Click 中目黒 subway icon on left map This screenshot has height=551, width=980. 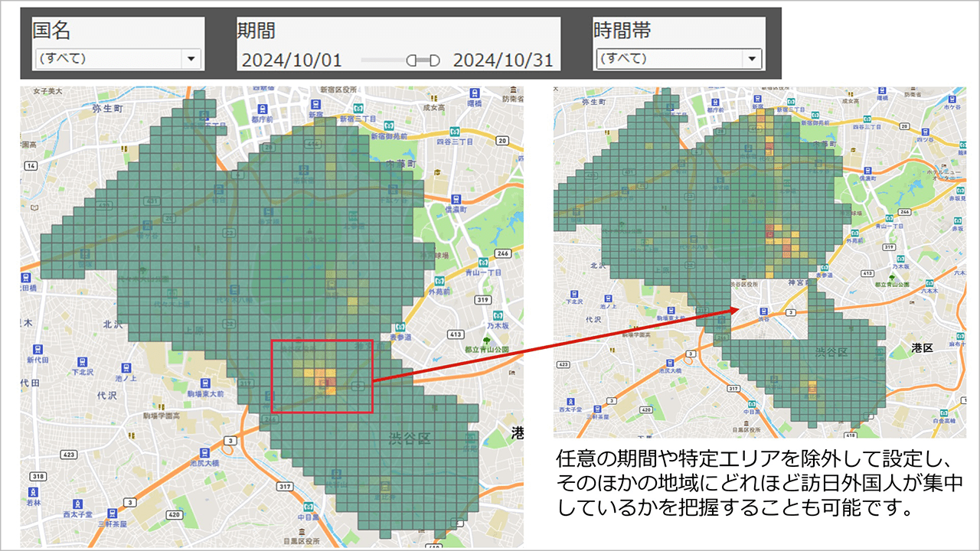pos(307,506)
